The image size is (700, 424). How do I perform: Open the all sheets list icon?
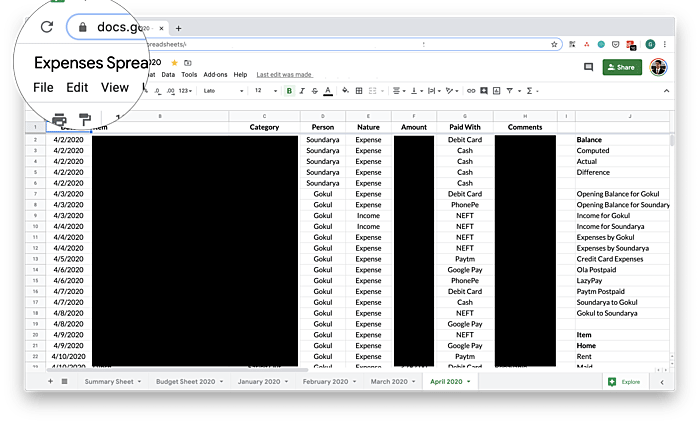tap(65, 381)
